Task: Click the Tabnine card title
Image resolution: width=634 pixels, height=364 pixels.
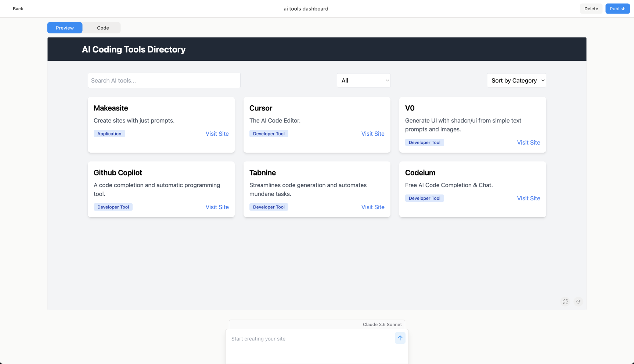Action: point(263,173)
